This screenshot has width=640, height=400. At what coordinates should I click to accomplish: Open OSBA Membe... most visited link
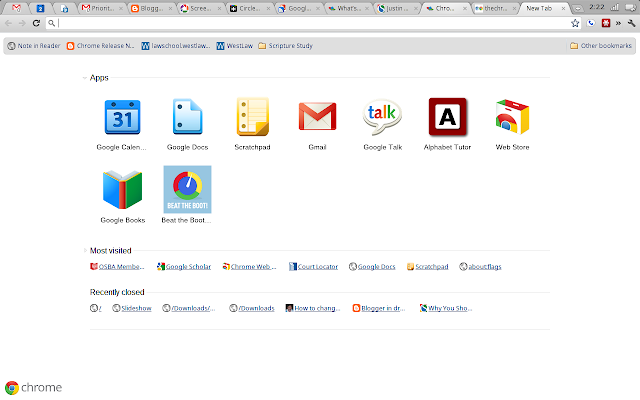117,267
